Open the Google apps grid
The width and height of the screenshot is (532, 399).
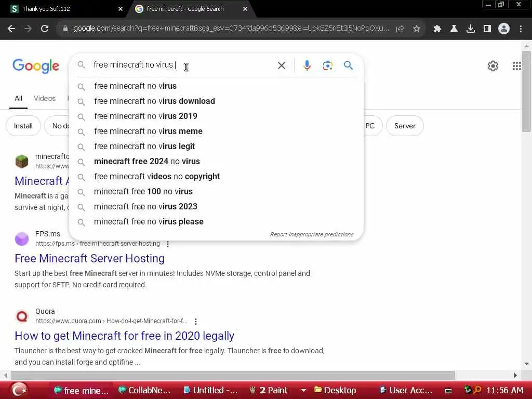click(x=517, y=66)
